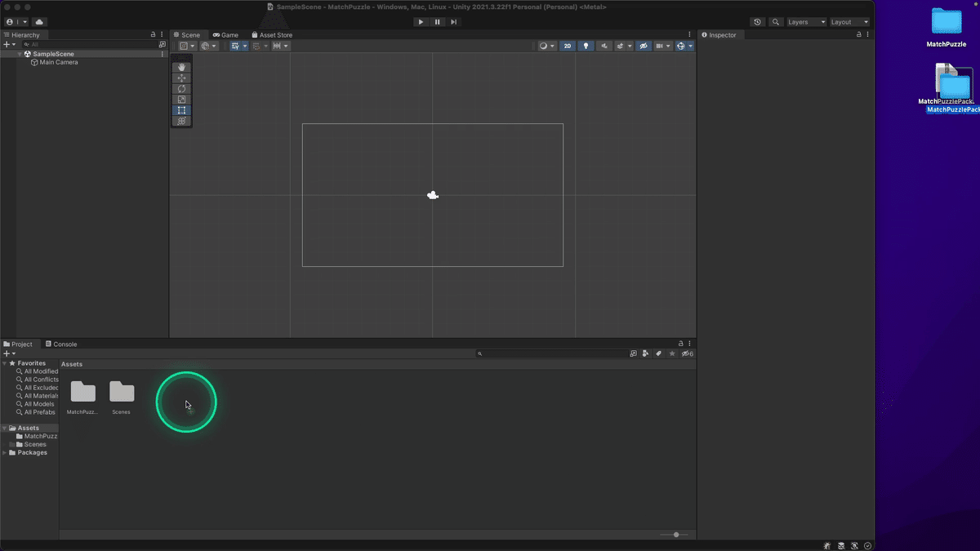
Task: Select the Transform tool
Action: click(x=182, y=121)
